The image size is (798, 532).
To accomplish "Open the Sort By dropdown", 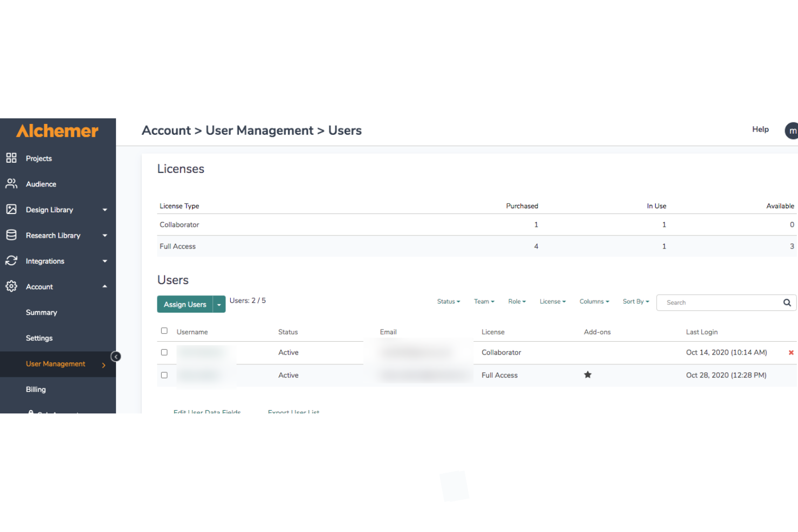I will tap(636, 302).
